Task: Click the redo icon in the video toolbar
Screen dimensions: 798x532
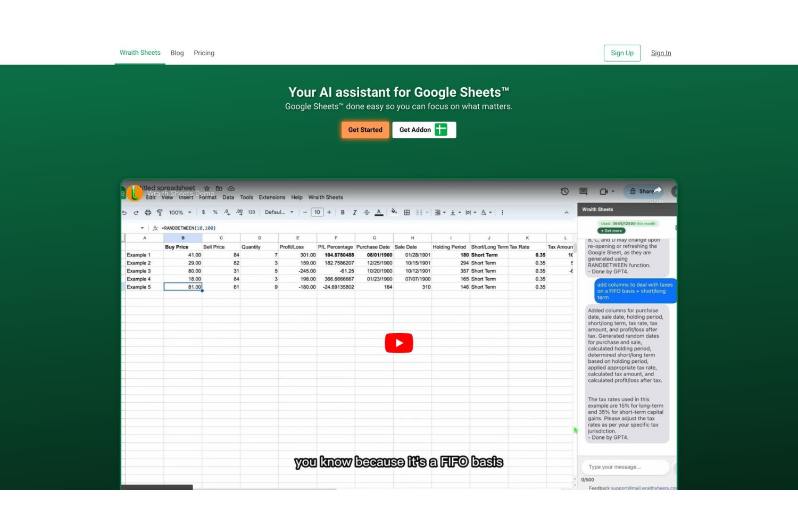Action: pos(136,213)
